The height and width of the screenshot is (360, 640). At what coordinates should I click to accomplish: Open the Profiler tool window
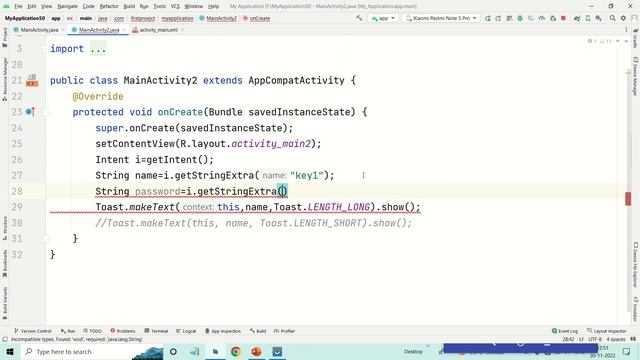(x=284, y=331)
